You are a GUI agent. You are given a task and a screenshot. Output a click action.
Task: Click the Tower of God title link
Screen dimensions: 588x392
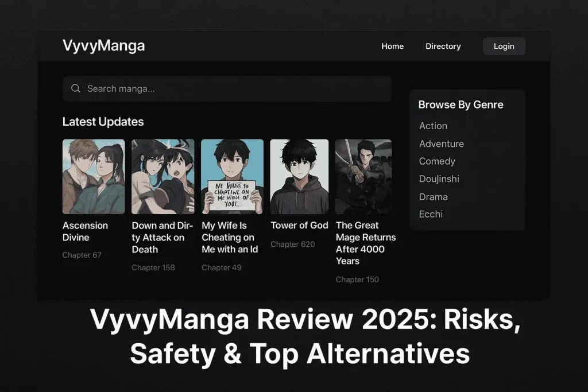(299, 226)
